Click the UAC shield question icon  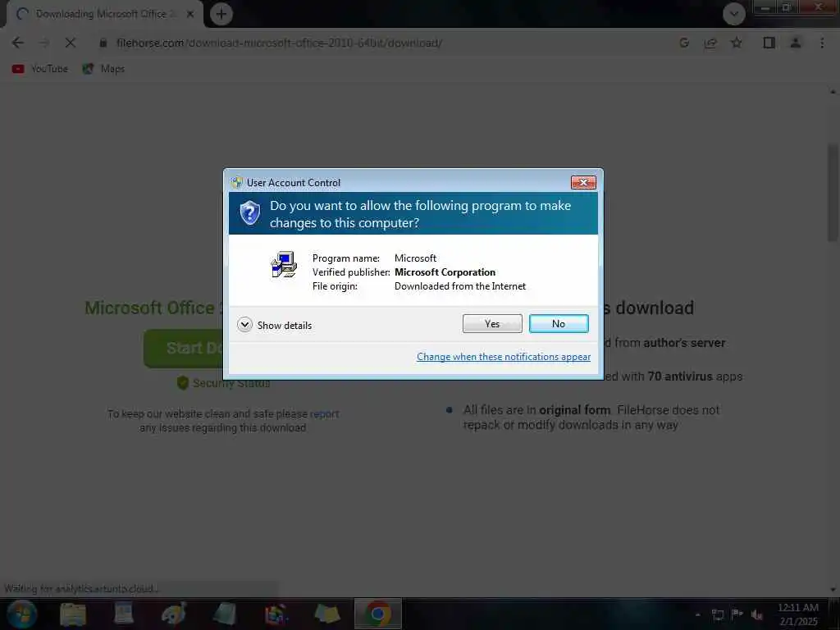click(x=249, y=212)
